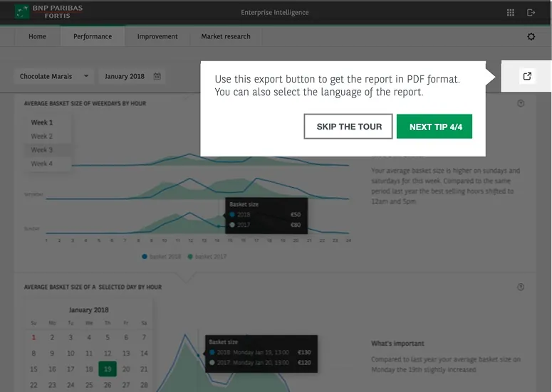Screen dimensions: 552x392
Task: Expand the Chocolate Marais store dropdown
Action: (x=54, y=76)
